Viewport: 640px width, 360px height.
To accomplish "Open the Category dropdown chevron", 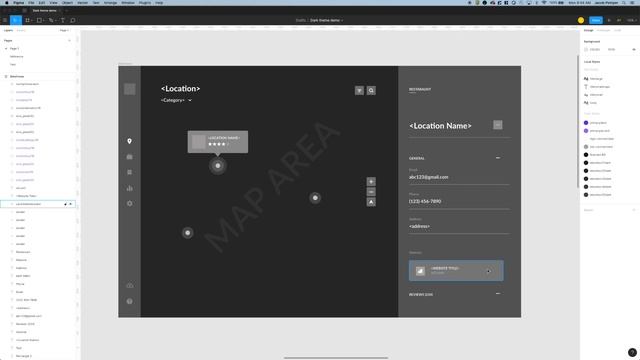I will (190, 100).
